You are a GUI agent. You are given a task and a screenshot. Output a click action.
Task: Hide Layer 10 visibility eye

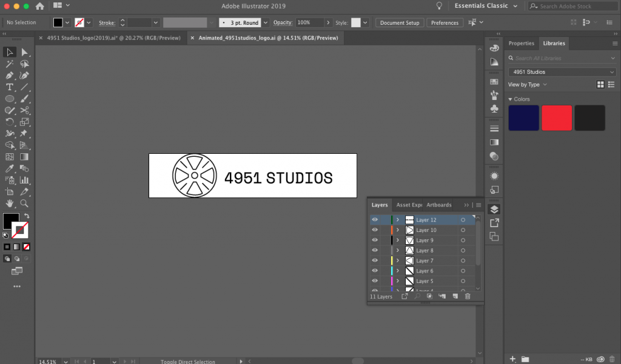point(375,230)
